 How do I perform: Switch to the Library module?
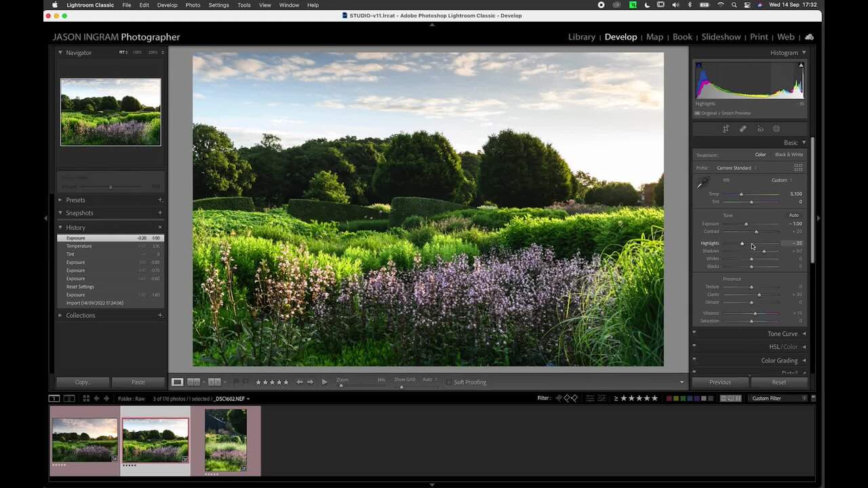[581, 37]
